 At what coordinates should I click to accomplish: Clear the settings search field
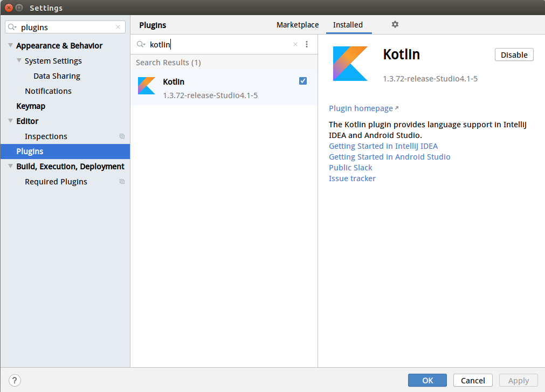coord(118,27)
